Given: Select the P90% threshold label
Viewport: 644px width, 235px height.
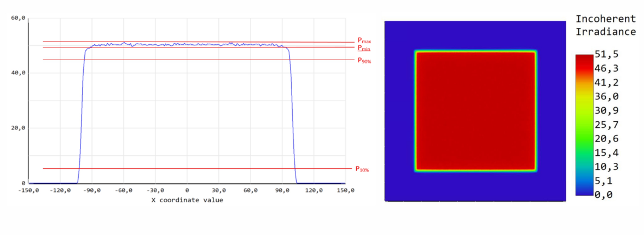Looking at the screenshot, I should (x=364, y=61).
